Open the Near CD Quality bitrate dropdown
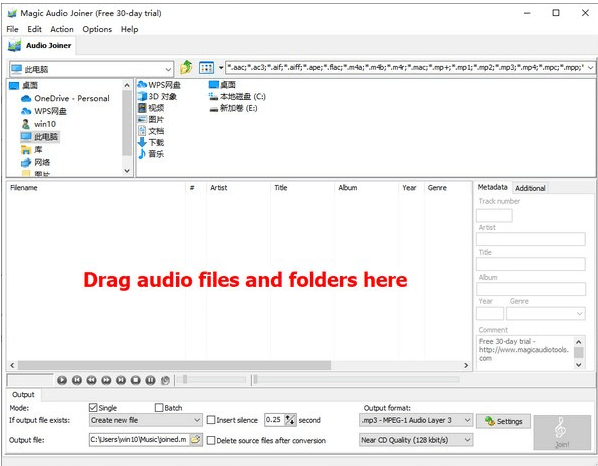The width and height of the screenshot is (598, 466). (x=416, y=440)
